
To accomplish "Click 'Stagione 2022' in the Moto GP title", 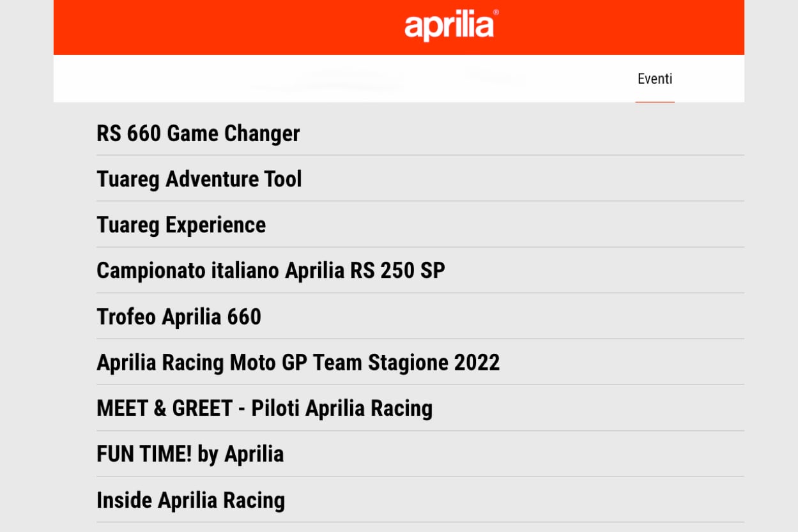I will click(433, 363).
